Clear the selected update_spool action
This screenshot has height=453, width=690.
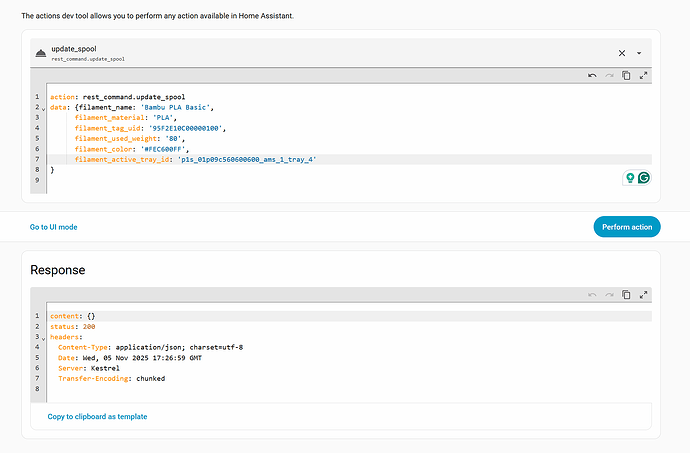pos(621,53)
